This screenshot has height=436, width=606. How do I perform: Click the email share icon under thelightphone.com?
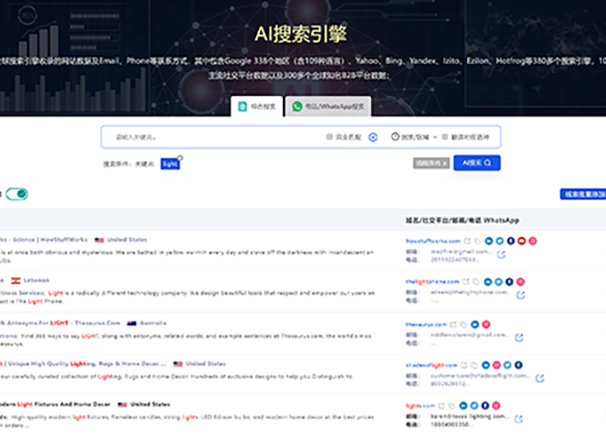point(521,295)
